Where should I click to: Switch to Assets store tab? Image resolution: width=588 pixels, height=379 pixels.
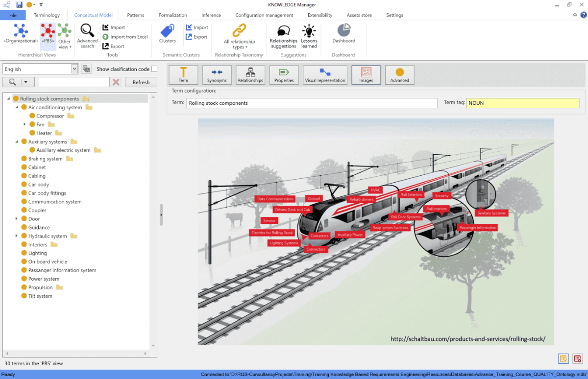point(359,15)
